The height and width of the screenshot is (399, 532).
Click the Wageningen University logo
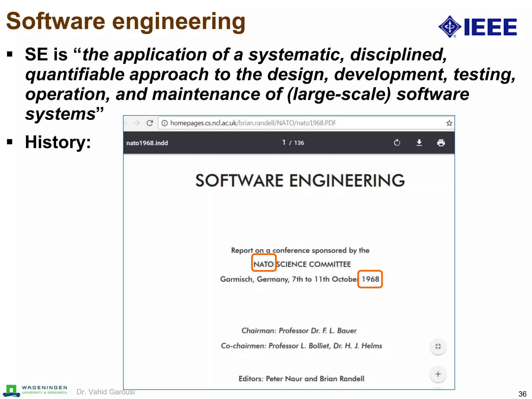pos(35,390)
